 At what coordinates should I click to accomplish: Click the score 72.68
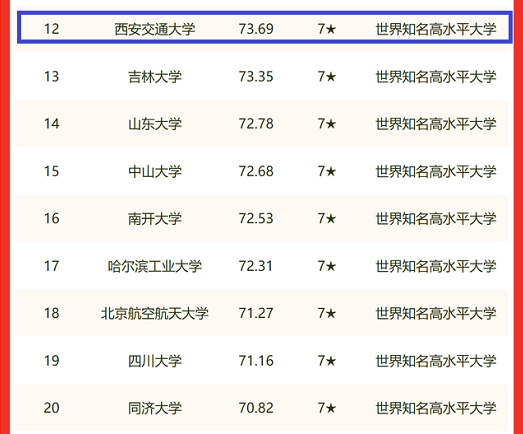coord(256,171)
